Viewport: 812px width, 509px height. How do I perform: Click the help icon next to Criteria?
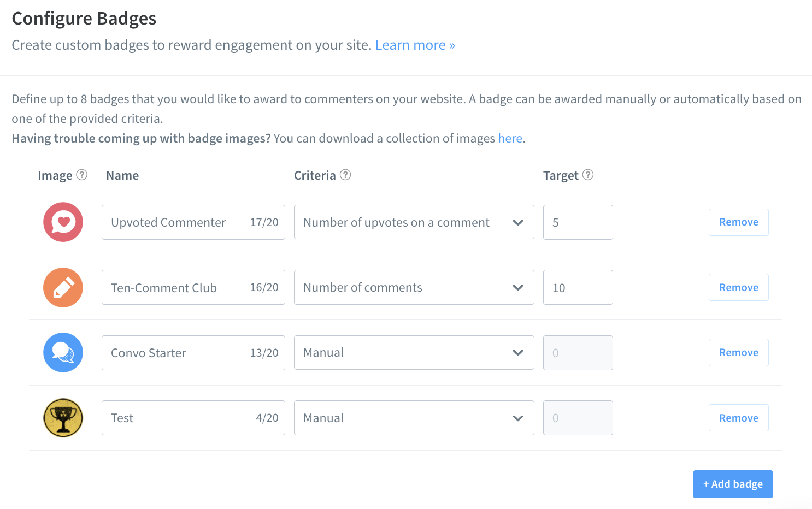point(345,175)
